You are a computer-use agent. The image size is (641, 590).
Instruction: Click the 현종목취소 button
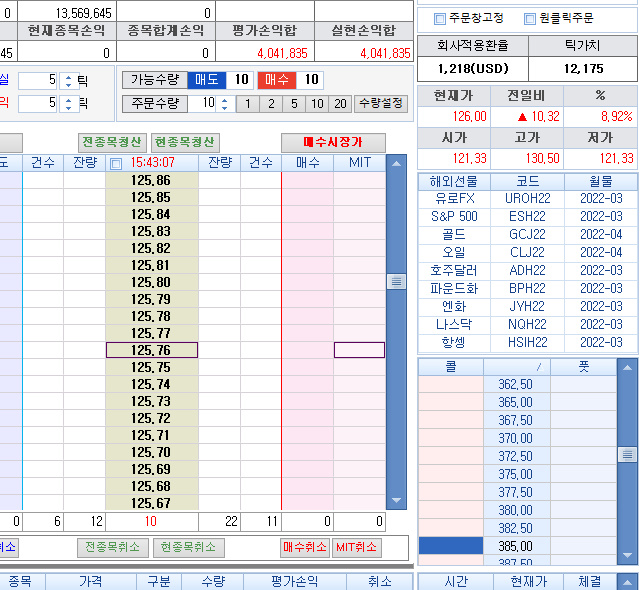(188, 547)
